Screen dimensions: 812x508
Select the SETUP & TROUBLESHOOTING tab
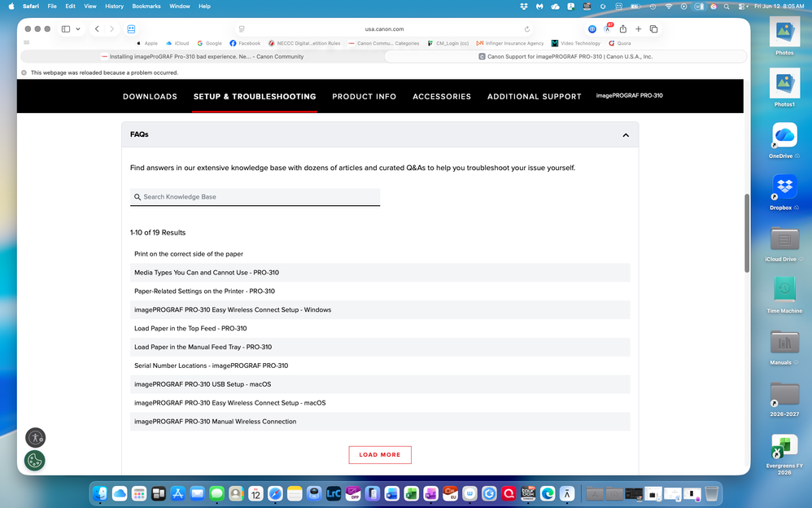point(255,96)
